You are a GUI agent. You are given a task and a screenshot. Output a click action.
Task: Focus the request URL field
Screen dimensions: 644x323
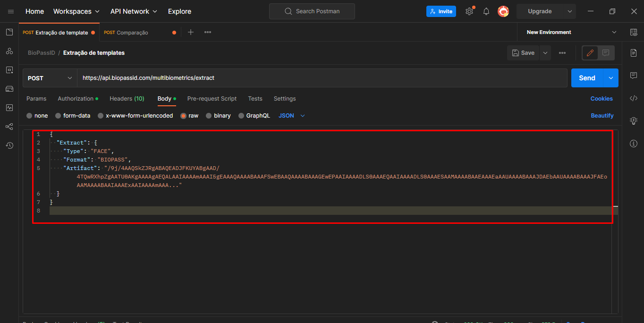pyautogui.click(x=323, y=78)
